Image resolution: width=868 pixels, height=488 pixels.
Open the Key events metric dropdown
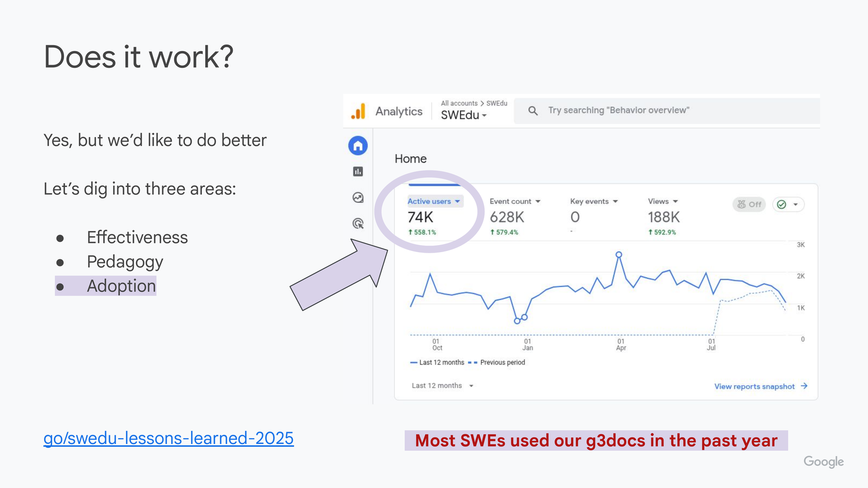[594, 201]
